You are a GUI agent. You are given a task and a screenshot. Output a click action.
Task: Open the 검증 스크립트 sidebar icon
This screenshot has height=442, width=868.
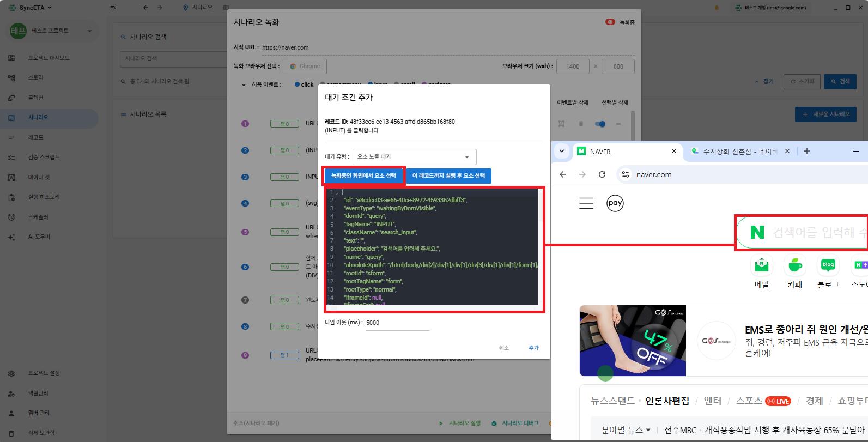pos(11,157)
